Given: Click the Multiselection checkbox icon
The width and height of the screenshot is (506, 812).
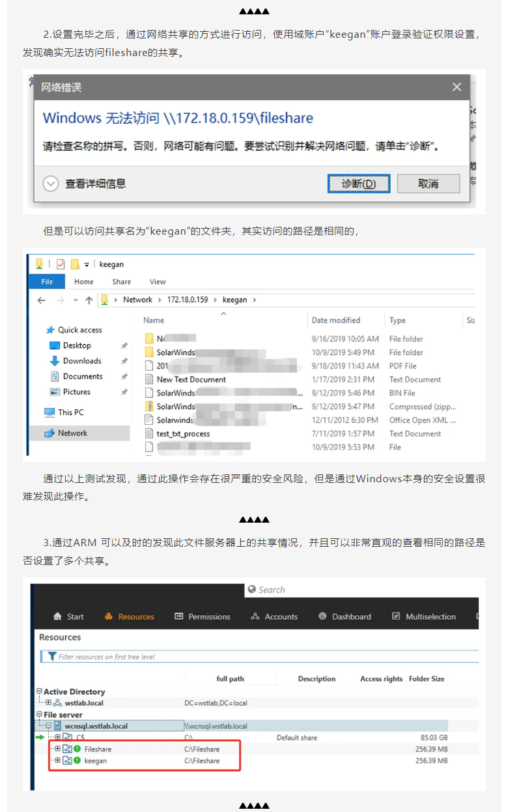Looking at the screenshot, I should click(x=396, y=616).
